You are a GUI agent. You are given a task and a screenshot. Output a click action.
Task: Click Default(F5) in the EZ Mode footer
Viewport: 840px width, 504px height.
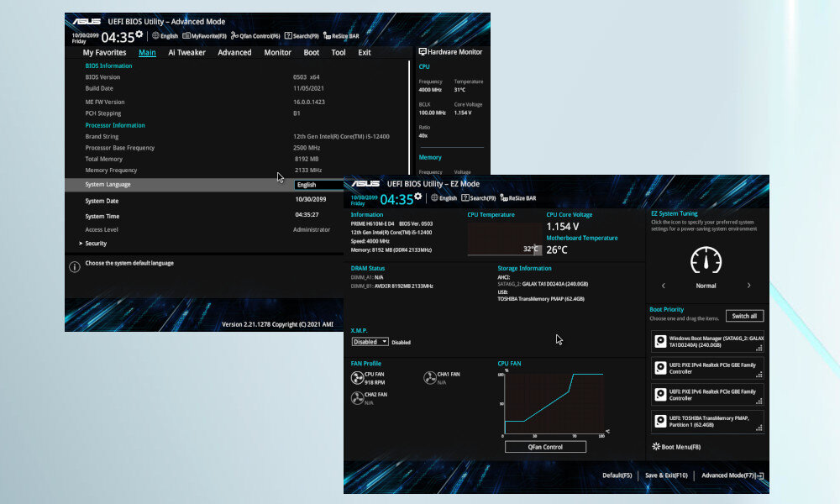coord(617,475)
